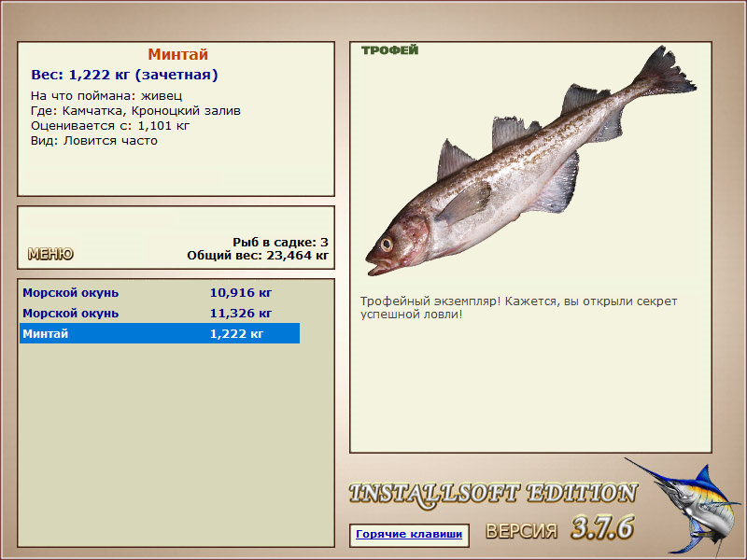Click the Минтай fish name heading
Viewport: 747px width, 560px height.
177,54
